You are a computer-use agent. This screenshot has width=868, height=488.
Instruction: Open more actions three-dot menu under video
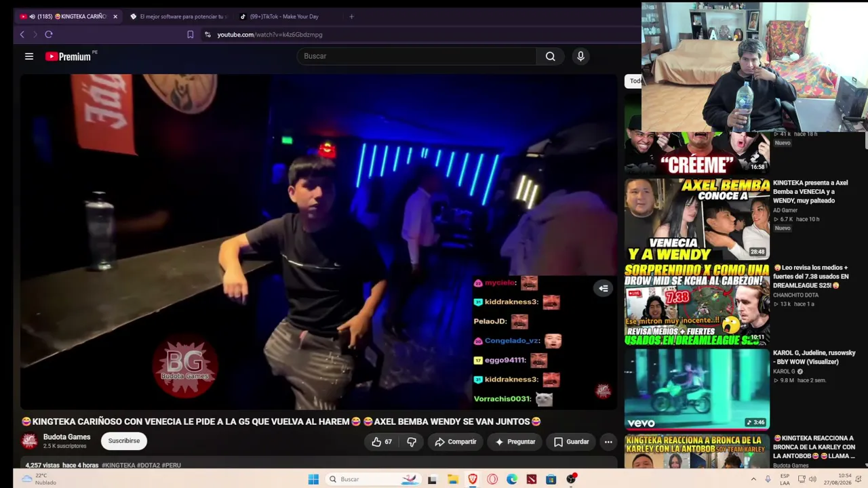(x=608, y=442)
